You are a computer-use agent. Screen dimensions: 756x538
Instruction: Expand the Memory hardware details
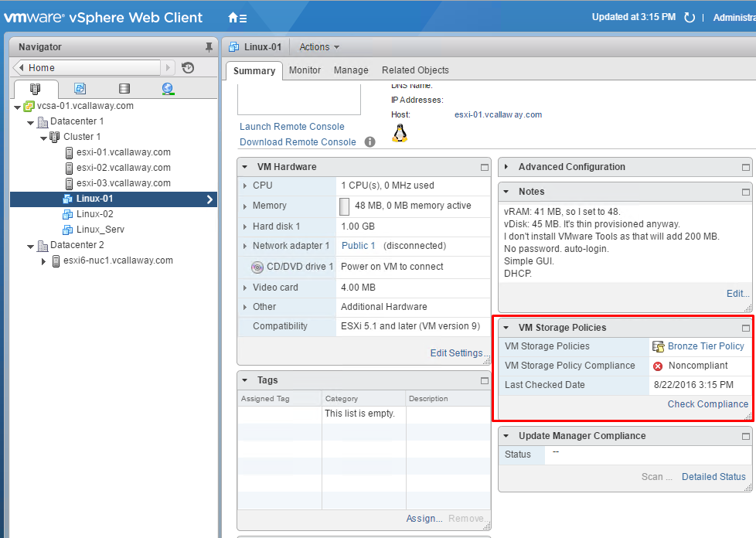tap(245, 206)
